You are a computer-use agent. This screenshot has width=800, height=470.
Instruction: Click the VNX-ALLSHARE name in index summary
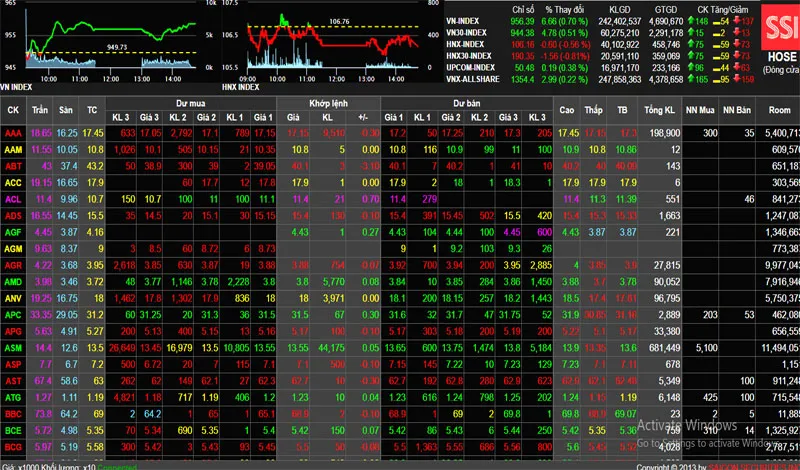click(x=473, y=80)
